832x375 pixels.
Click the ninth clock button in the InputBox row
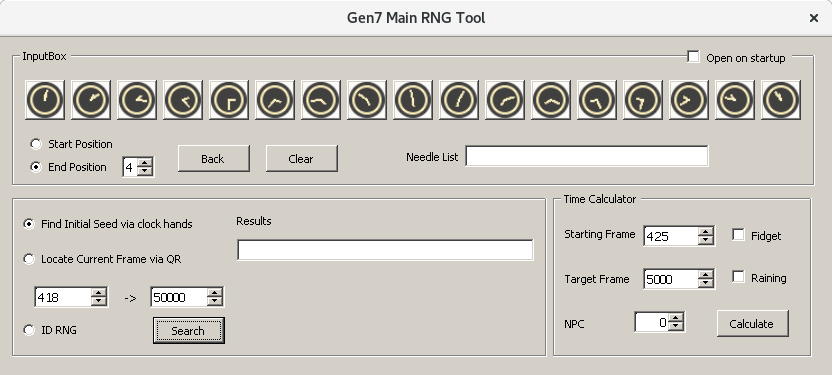pos(413,100)
